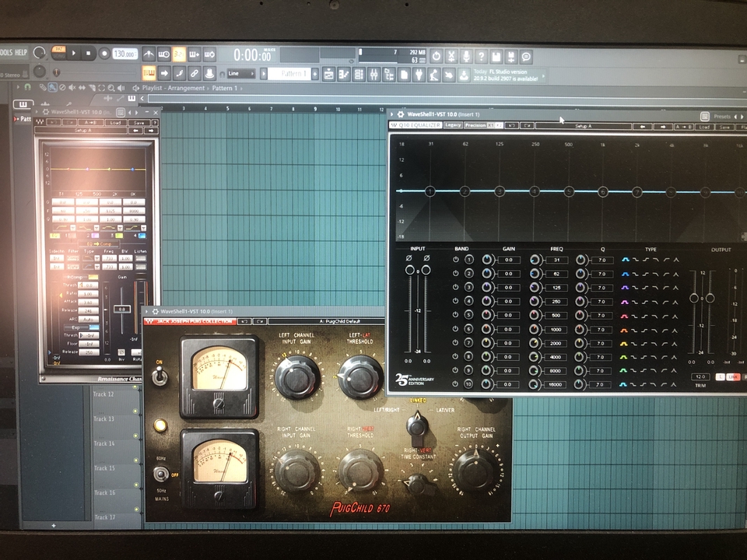
Task: Open the Pattern 1 selector
Action: (289, 74)
